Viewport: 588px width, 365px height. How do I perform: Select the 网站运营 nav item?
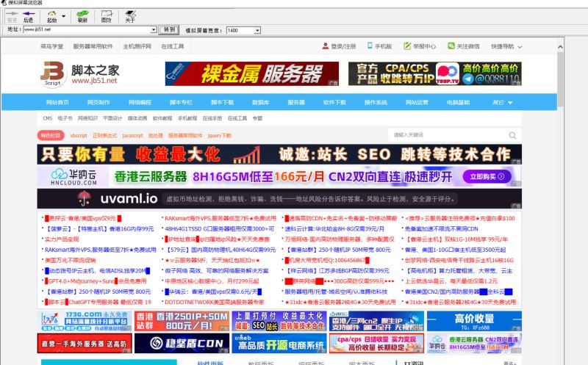tap(417, 102)
